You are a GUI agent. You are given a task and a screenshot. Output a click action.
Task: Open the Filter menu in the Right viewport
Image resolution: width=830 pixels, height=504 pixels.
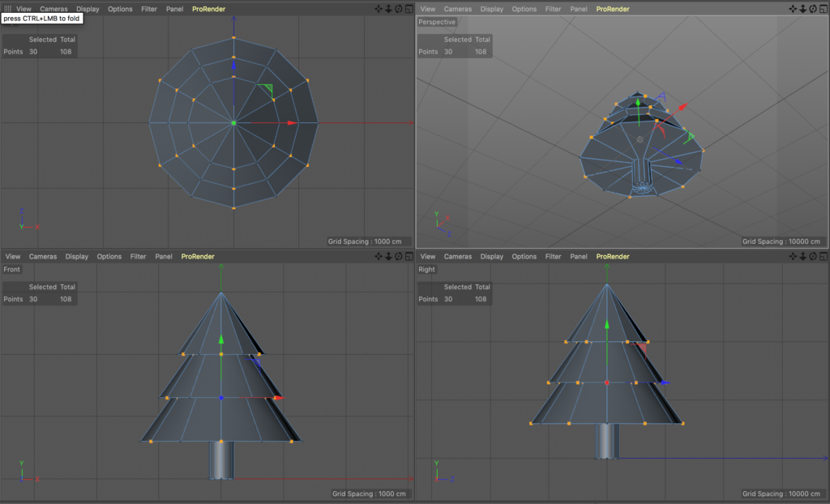(553, 256)
